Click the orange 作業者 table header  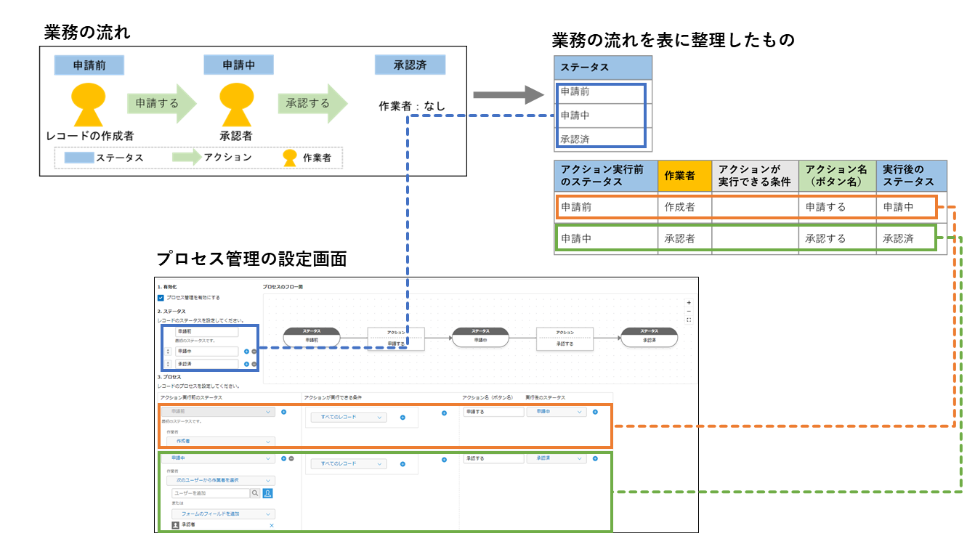[684, 176]
